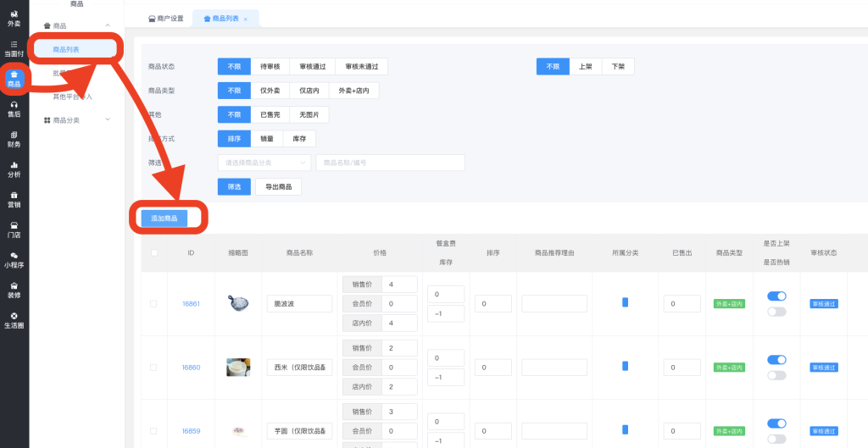Check the select-all box in table header
Viewport: 868px width, 448px height.
point(153,252)
